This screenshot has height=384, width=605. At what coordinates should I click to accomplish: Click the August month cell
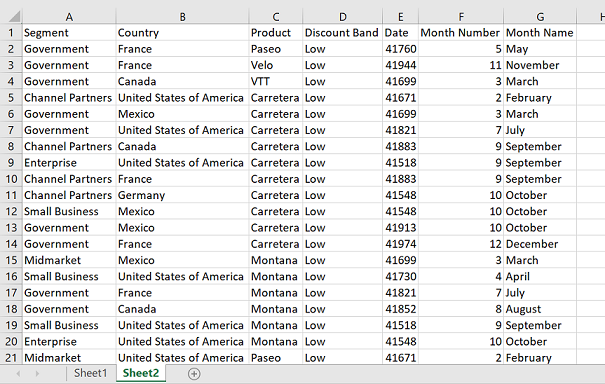540,309
